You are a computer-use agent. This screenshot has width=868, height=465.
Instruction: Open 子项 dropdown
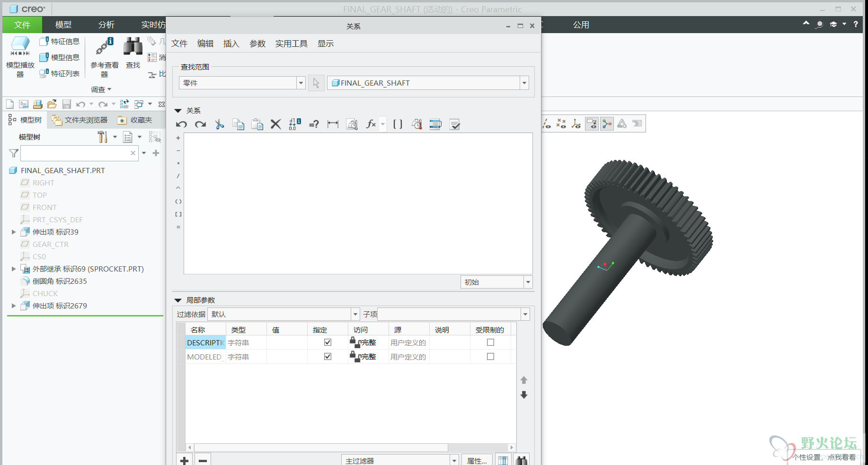tap(525, 315)
